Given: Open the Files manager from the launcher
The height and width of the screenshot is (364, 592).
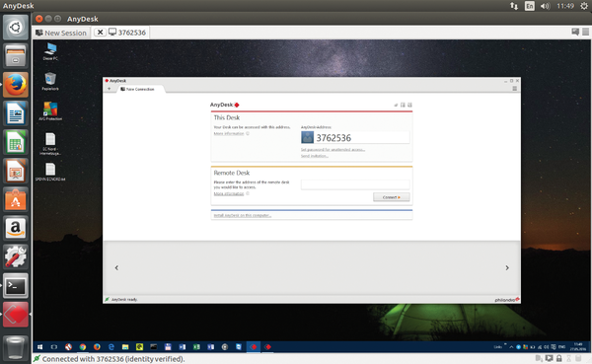Looking at the screenshot, I should pyautogui.click(x=16, y=56).
